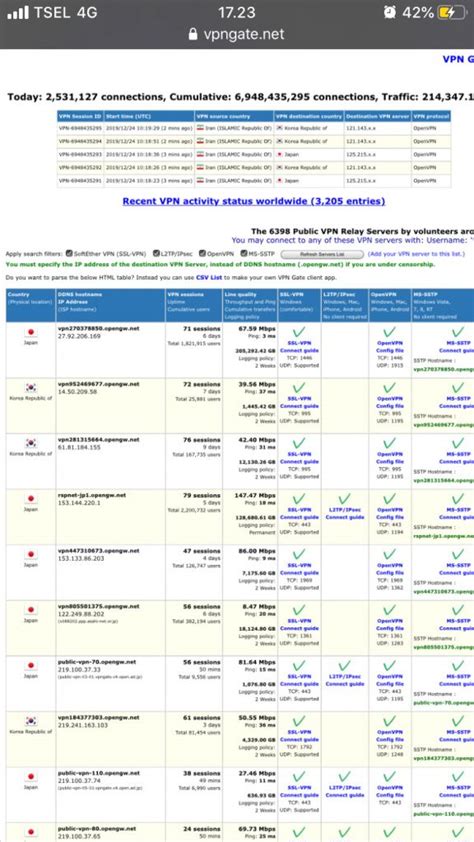Click Korea flag for vpn184377303.opengw.net row

coord(31,721)
